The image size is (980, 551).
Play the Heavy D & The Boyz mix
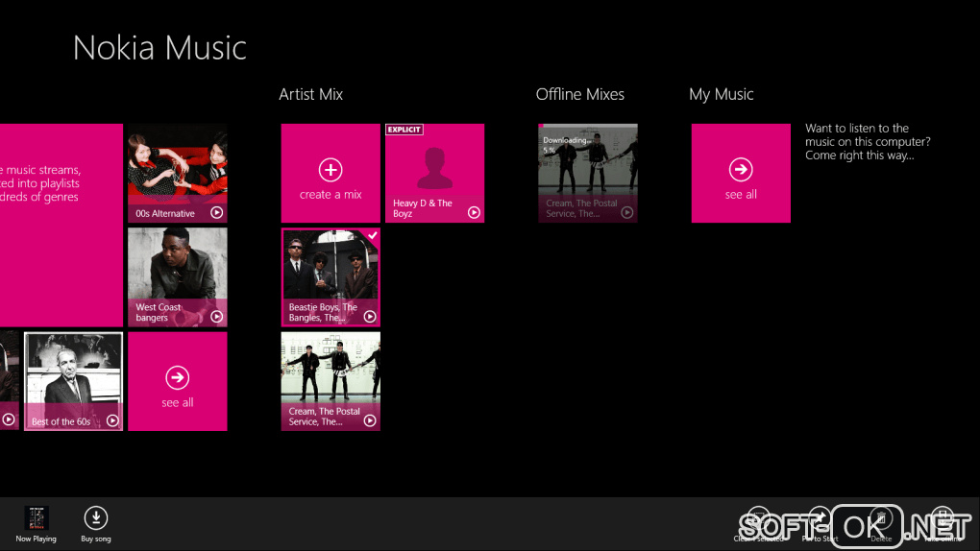(x=475, y=212)
